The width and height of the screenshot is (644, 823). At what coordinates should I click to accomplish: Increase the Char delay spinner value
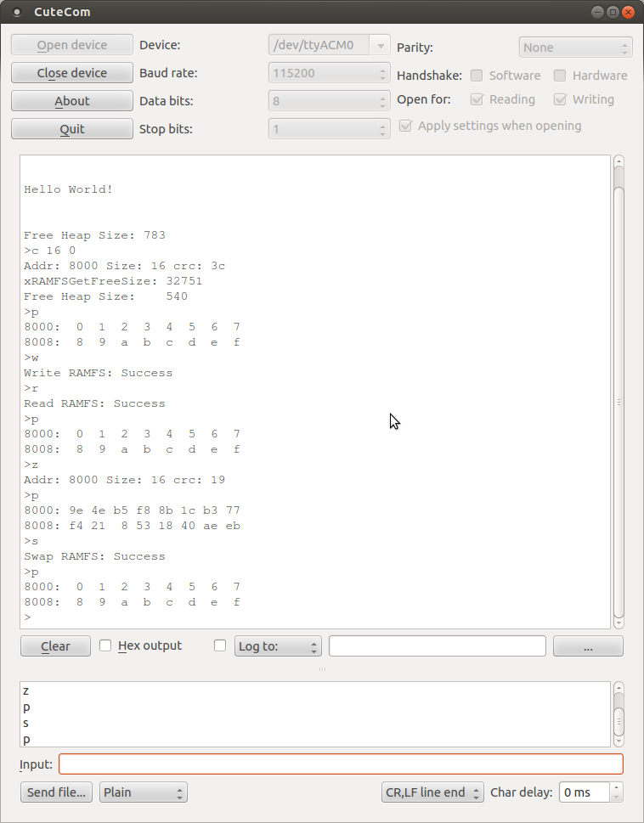(x=617, y=788)
